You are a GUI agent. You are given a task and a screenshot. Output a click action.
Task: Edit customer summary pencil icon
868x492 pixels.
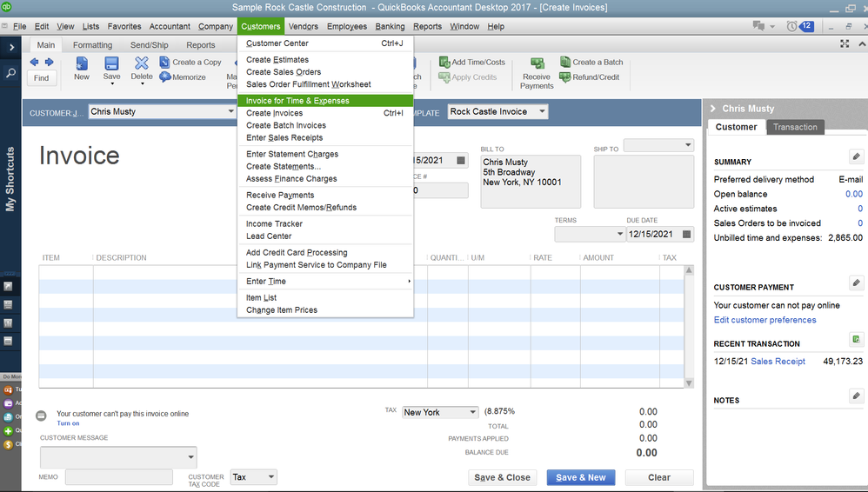pyautogui.click(x=856, y=156)
